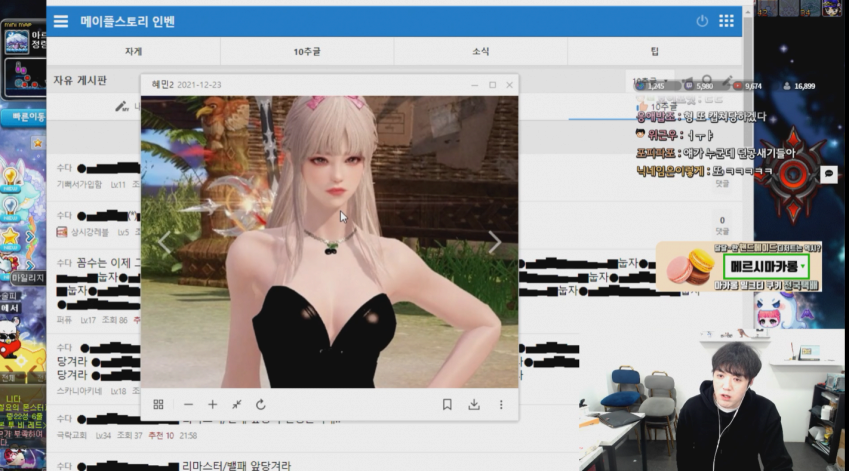The width and height of the screenshot is (849, 471).
Task: Open the 10추글 tab
Action: [307, 51]
